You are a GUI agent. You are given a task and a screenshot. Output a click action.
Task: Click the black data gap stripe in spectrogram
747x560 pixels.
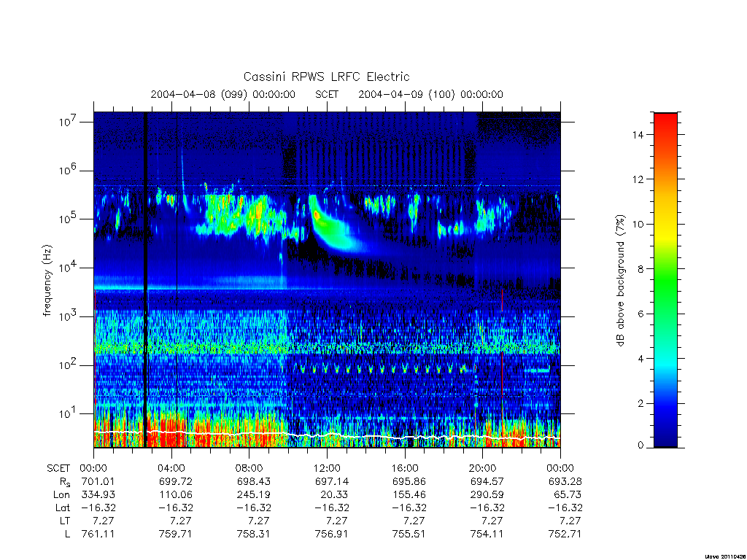tap(146, 279)
